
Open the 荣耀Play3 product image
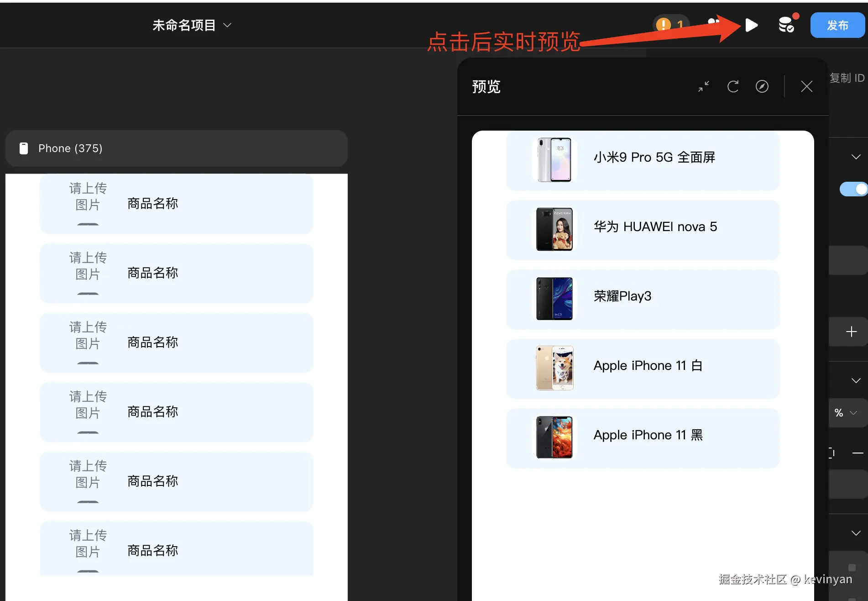(x=554, y=299)
